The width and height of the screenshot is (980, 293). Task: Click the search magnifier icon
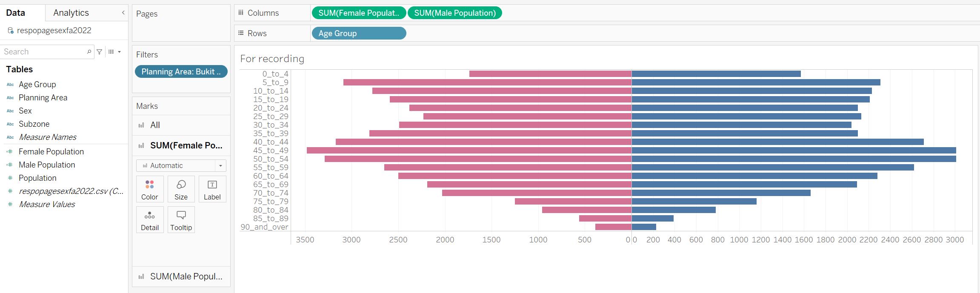pyautogui.click(x=89, y=52)
